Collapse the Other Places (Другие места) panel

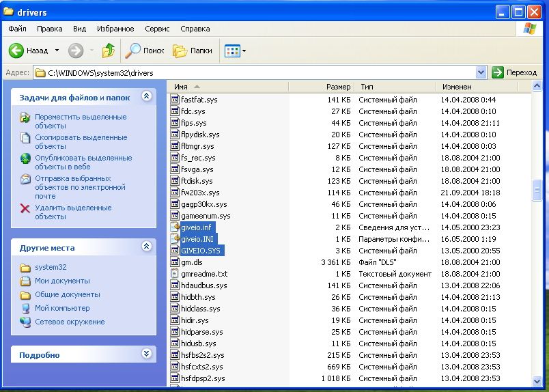(145, 247)
